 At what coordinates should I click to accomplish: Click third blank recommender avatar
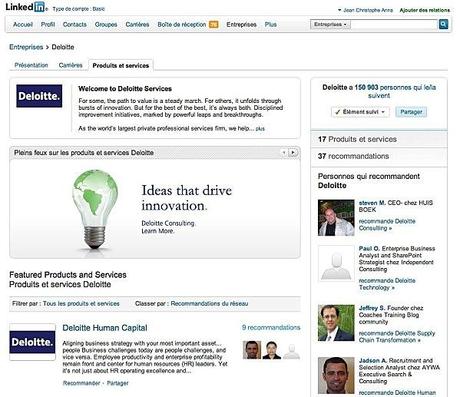(292, 351)
